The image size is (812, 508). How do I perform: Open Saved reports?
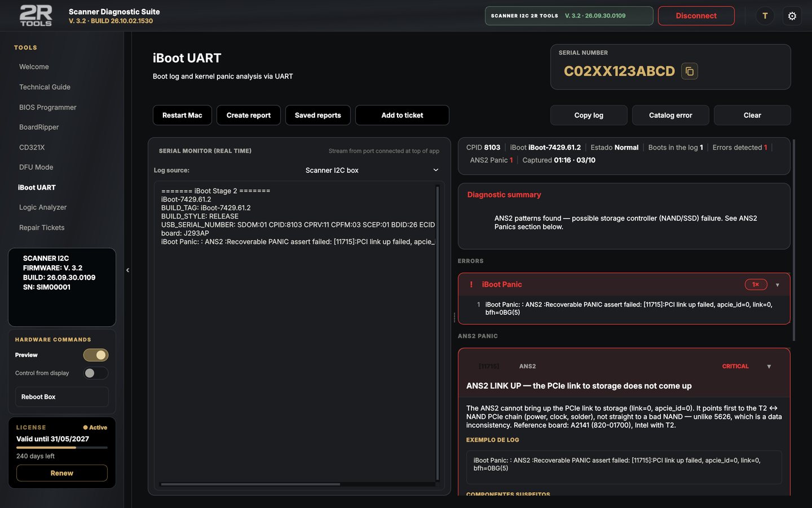point(318,115)
